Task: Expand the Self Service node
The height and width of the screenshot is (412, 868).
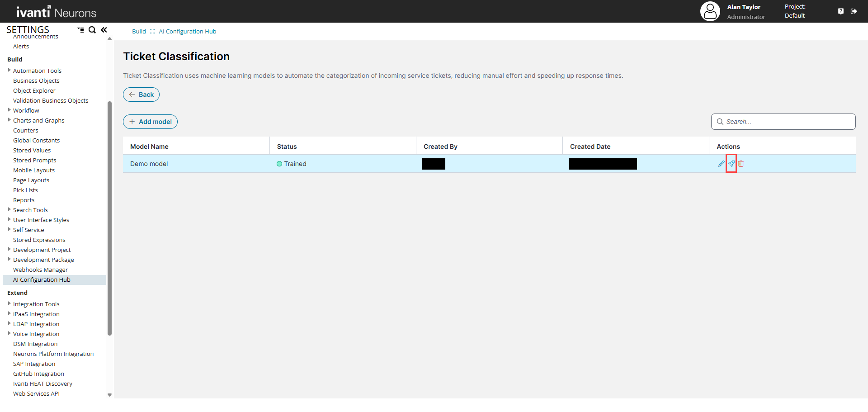Action: tap(9, 229)
